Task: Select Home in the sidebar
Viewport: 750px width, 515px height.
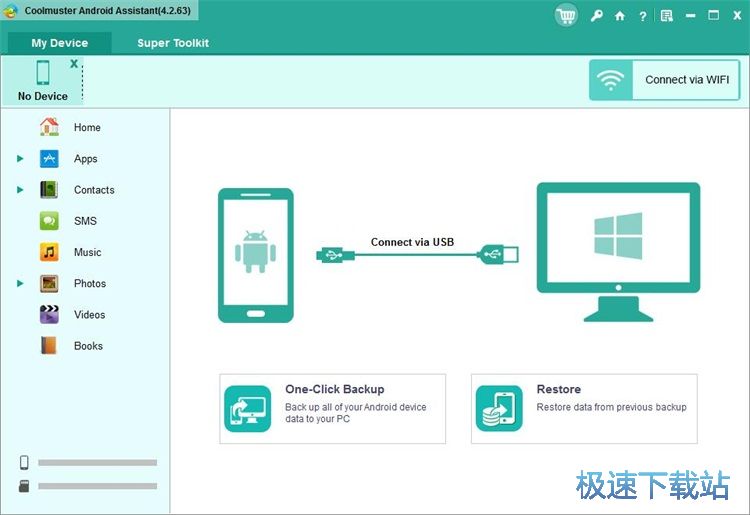Action: point(87,128)
